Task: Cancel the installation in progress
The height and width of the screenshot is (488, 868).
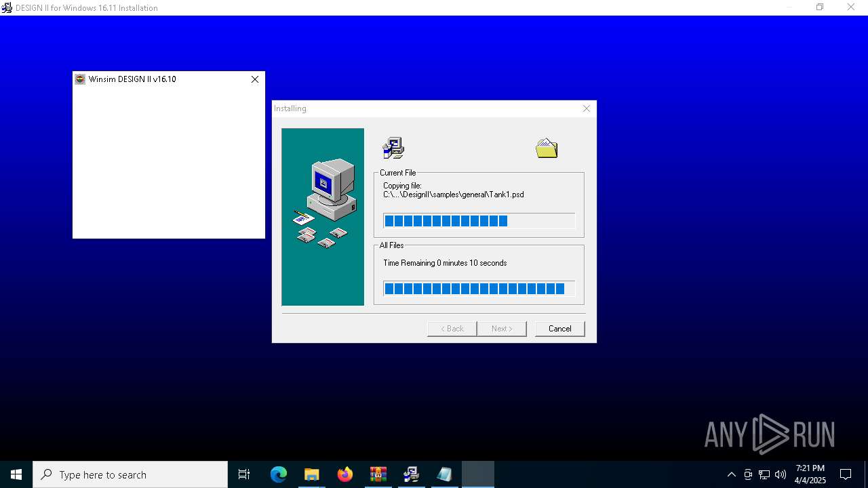Action: coord(559,329)
